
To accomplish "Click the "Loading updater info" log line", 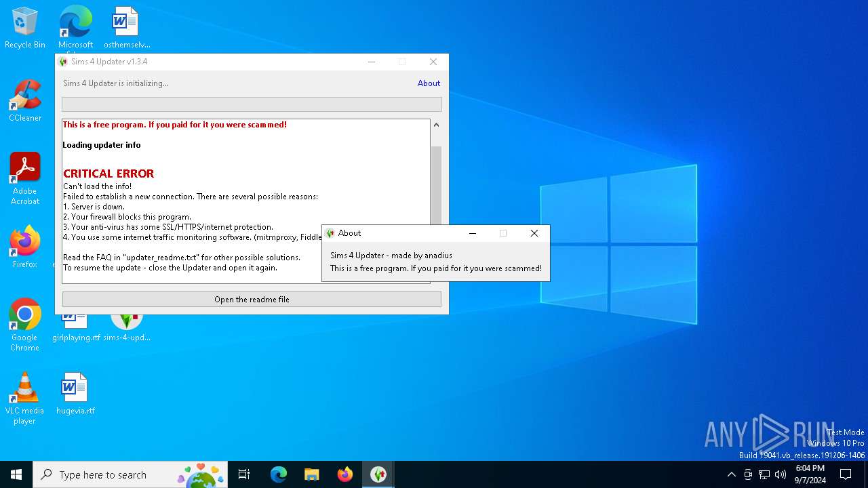I will click(x=102, y=145).
